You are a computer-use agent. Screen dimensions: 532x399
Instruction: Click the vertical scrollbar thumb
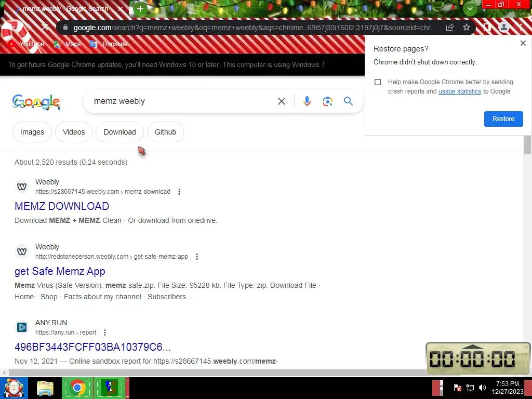coord(528,145)
